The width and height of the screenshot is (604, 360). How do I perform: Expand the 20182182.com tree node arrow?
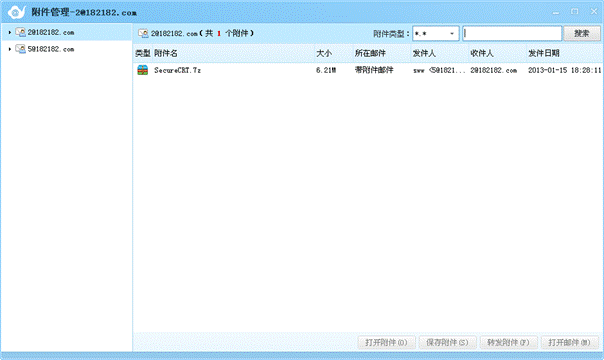(10, 32)
